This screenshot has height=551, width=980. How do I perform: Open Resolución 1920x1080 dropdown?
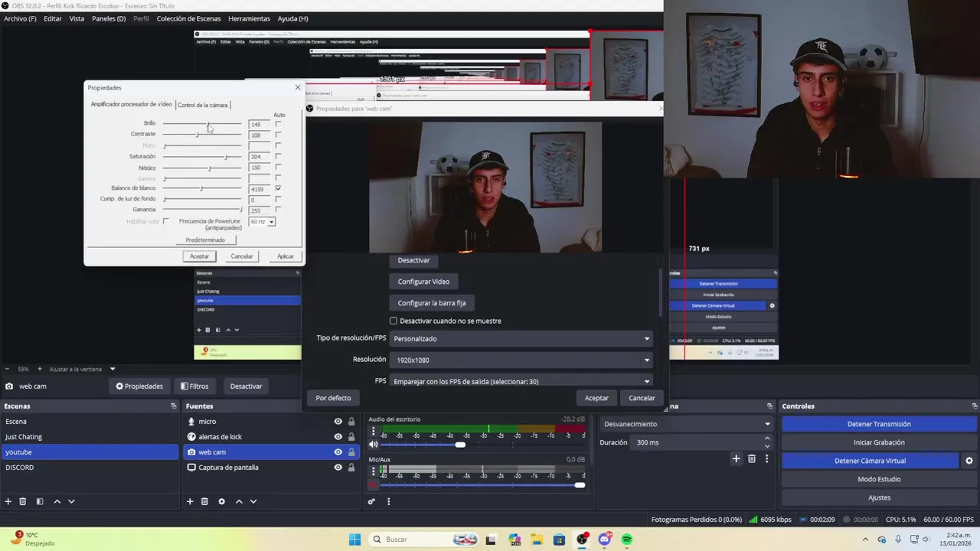coord(521,360)
